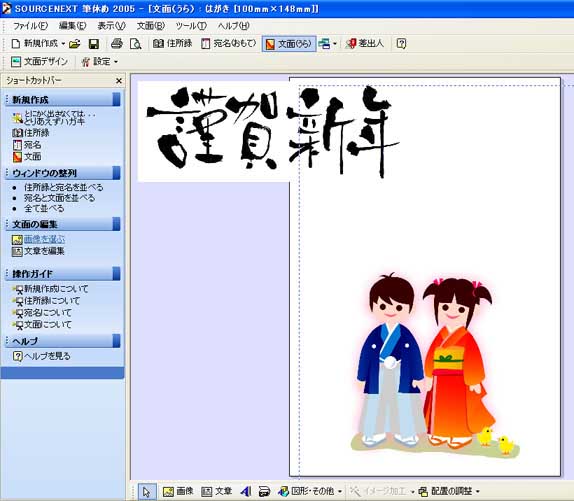Expand the 設定 dropdown
574x501 pixels.
pos(116,62)
